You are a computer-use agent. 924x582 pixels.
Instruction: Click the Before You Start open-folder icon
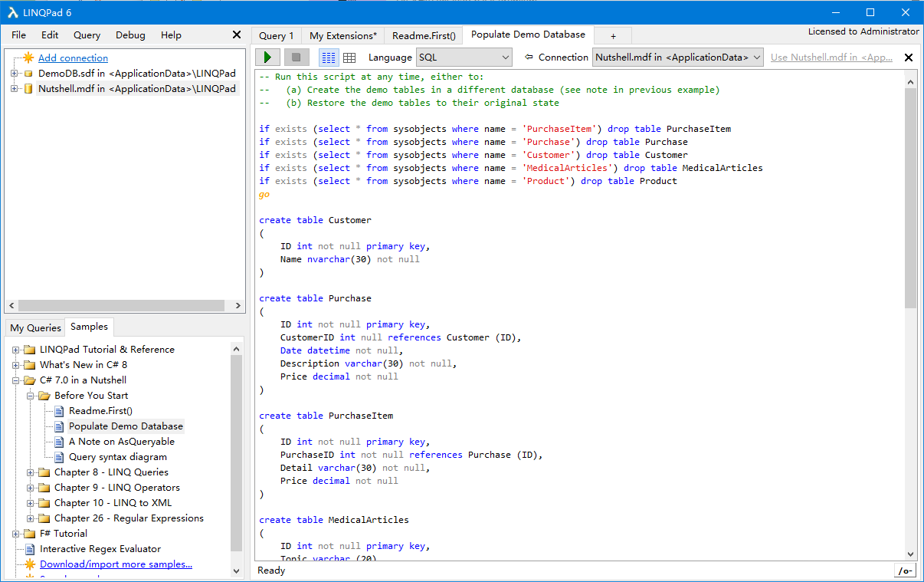tap(44, 396)
